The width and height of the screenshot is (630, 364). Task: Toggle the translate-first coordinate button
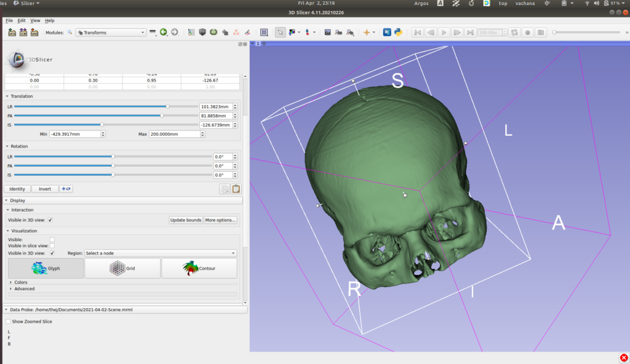coord(66,189)
